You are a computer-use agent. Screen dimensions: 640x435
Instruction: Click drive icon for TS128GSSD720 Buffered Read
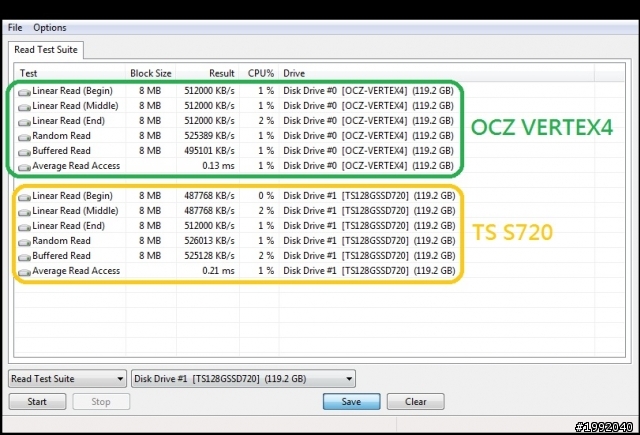click(x=24, y=257)
